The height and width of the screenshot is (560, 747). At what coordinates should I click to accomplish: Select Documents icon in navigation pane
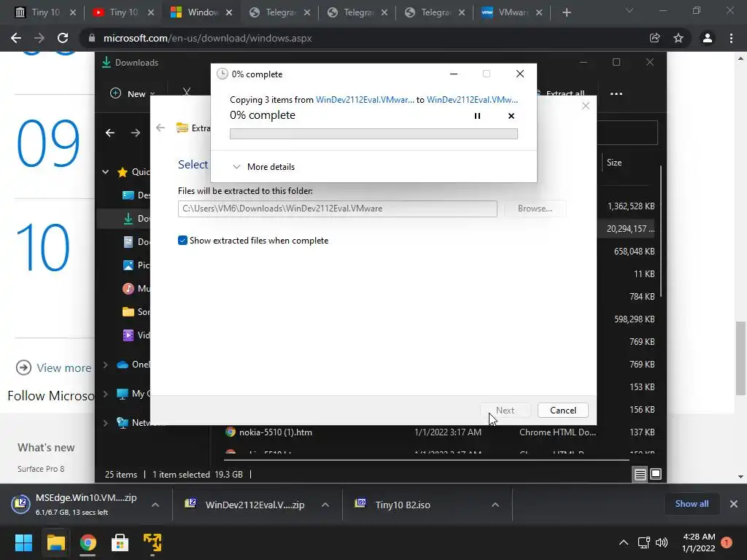(128, 242)
